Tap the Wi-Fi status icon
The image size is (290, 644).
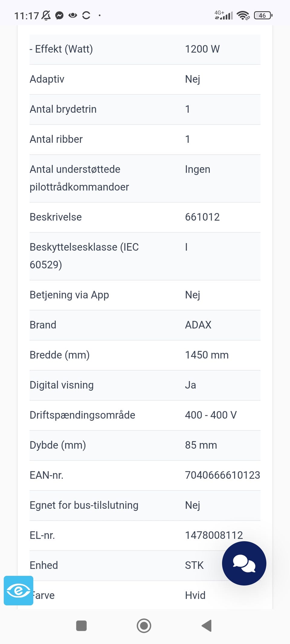pos(243,15)
